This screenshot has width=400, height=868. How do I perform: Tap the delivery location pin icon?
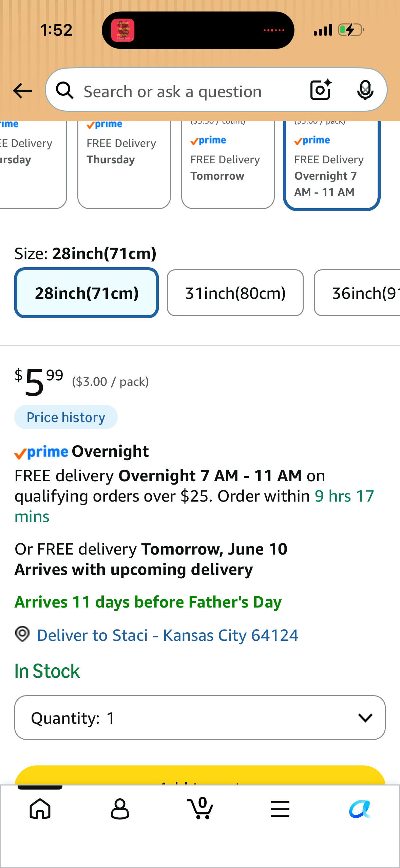(x=22, y=634)
